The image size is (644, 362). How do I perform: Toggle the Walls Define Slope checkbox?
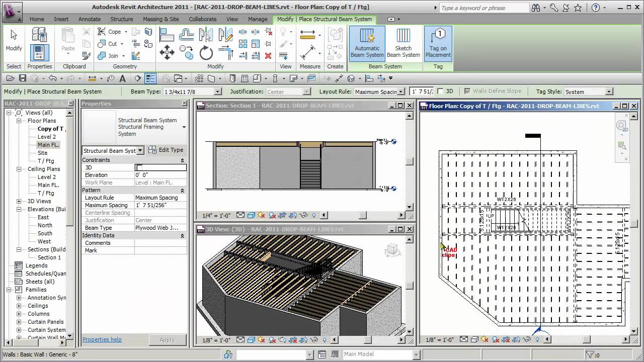click(467, 92)
